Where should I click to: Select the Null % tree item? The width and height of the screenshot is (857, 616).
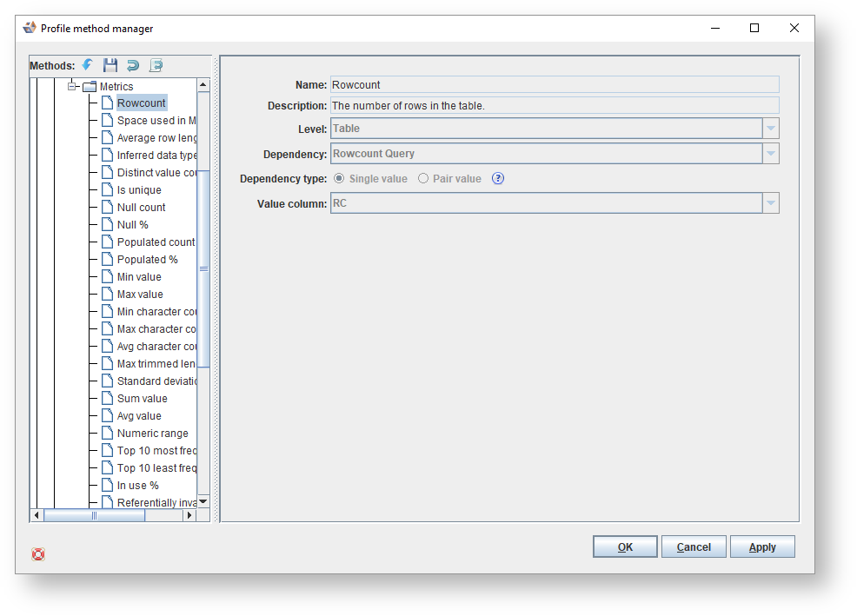(132, 225)
